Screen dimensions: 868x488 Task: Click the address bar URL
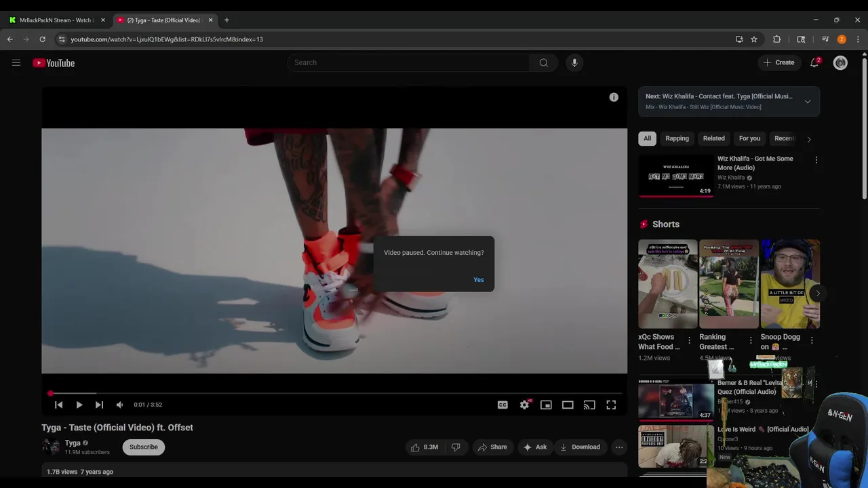167,39
